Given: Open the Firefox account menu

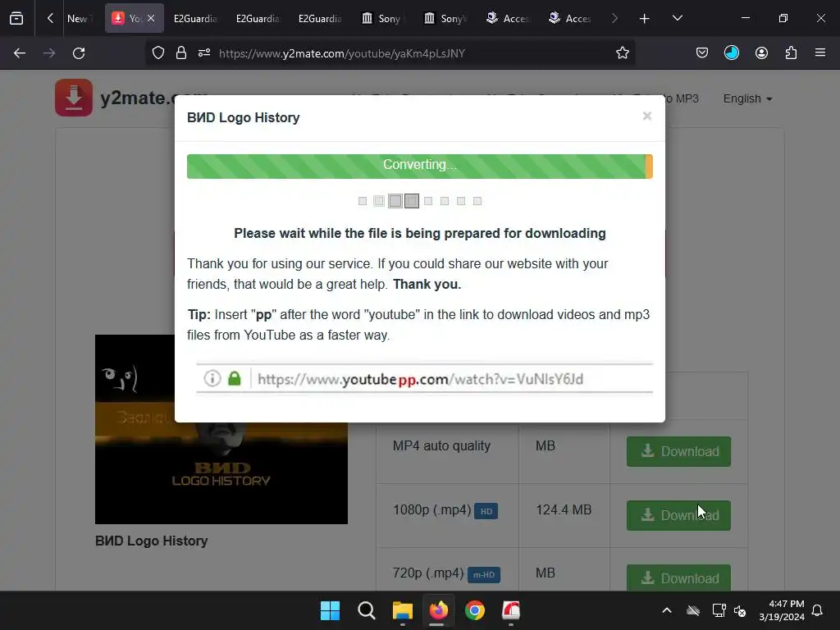Looking at the screenshot, I should (761, 53).
